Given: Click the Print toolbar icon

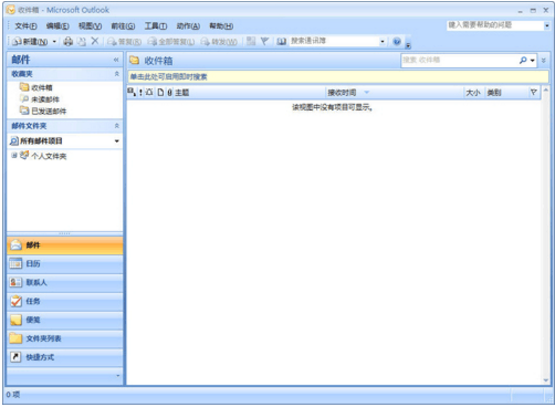Looking at the screenshot, I should click(x=68, y=41).
